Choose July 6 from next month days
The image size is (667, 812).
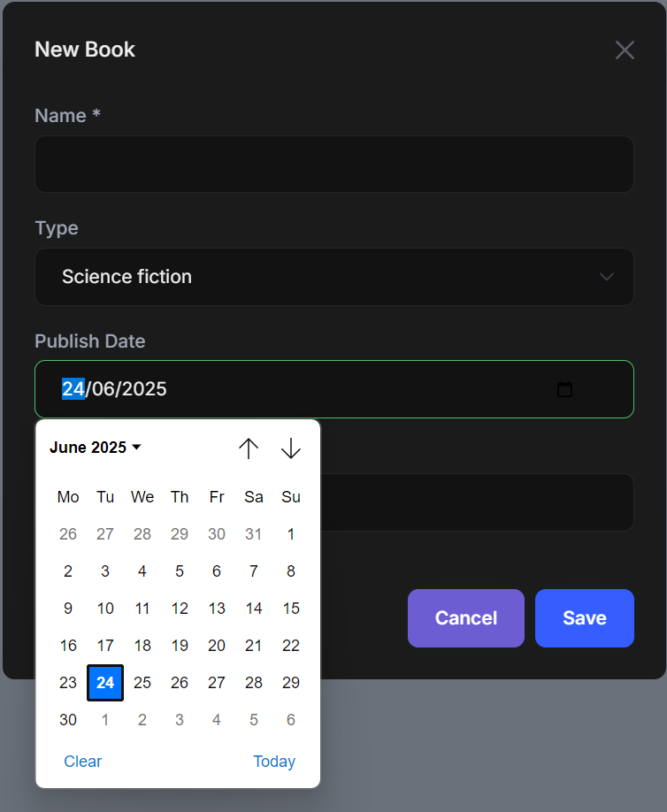coord(291,720)
